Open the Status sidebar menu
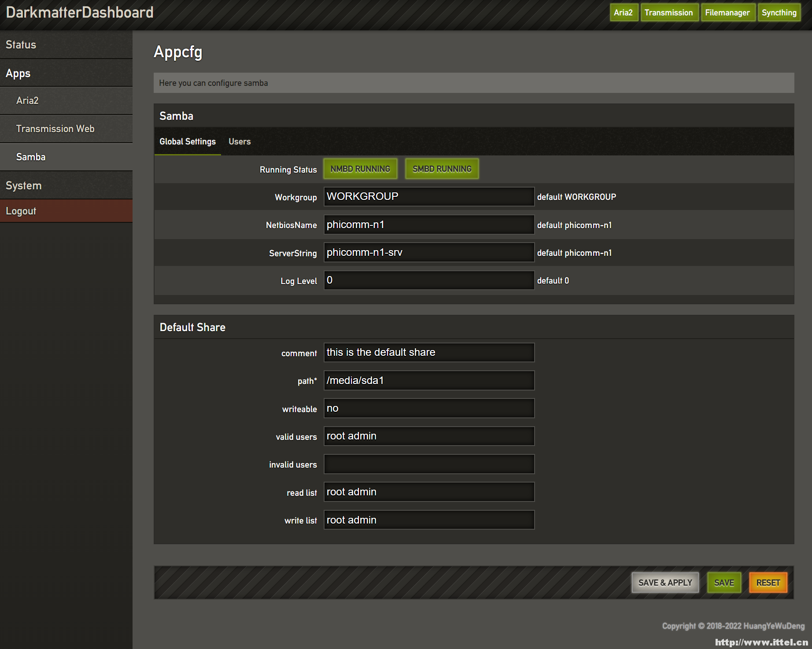Image resolution: width=812 pixels, height=649 pixels. (x=66, y=44)
